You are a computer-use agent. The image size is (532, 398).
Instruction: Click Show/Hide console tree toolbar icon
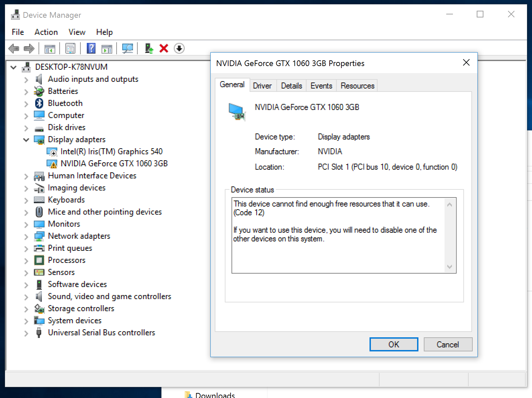point(50,49)
